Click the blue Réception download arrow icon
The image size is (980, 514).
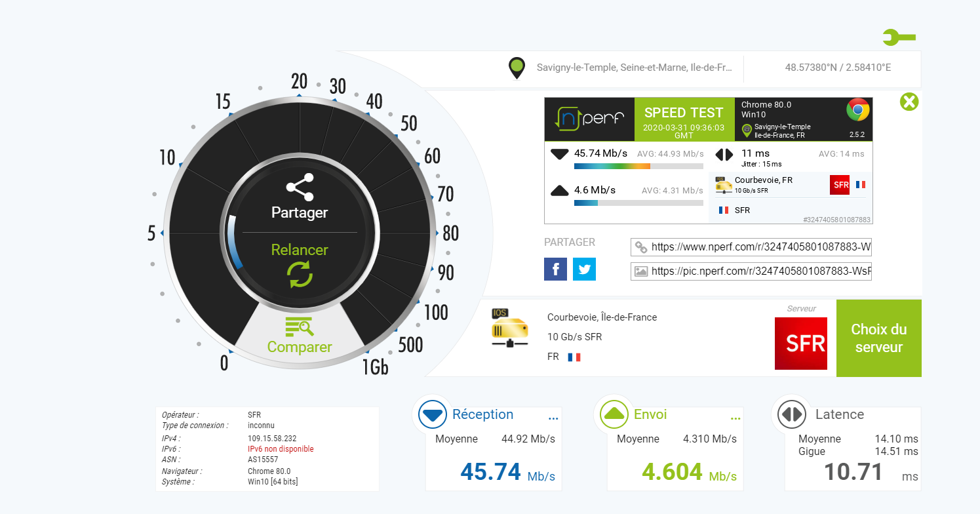pos(432,415)
